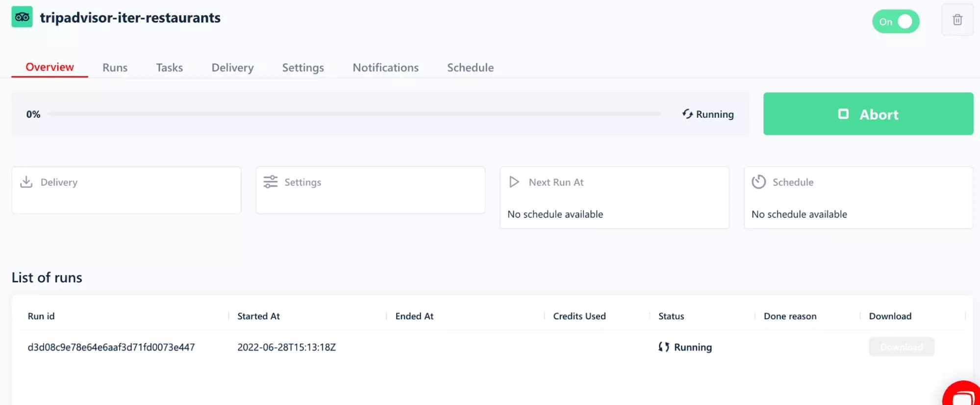The width and height of the screenshot is (980, 405).
Task: Click the Done reason column header
Action: point(790,316)
